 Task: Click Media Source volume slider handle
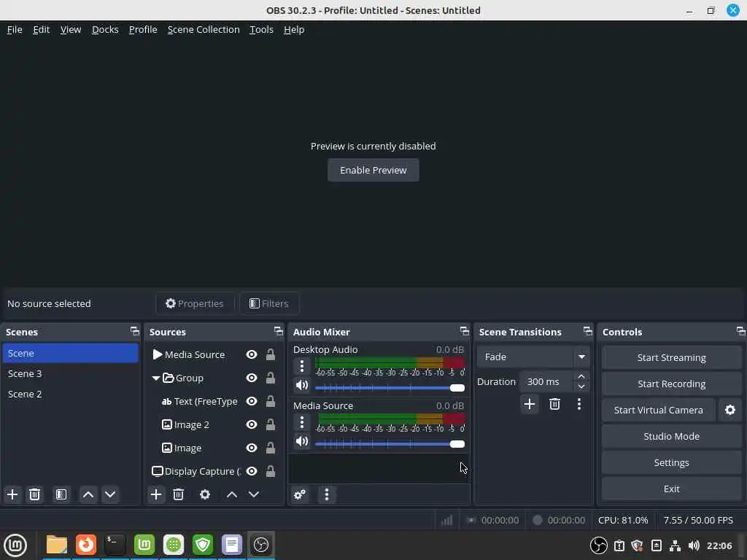point(457,444)
